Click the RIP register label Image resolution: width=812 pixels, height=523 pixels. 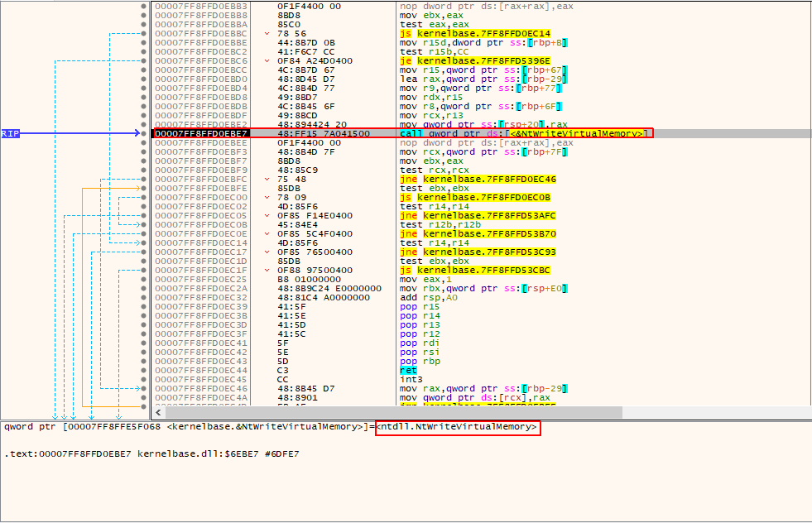pyautogui.click(x=10, y=133)
